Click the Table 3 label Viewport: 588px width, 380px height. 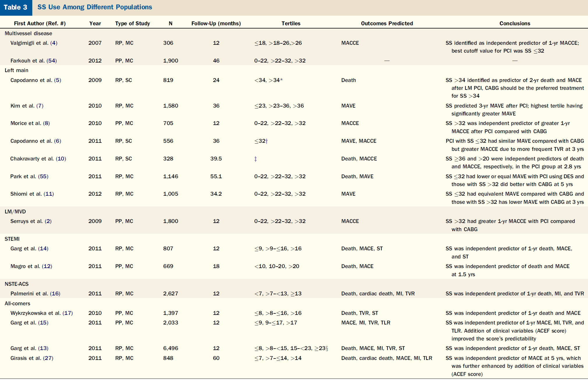tap(16, 7)
